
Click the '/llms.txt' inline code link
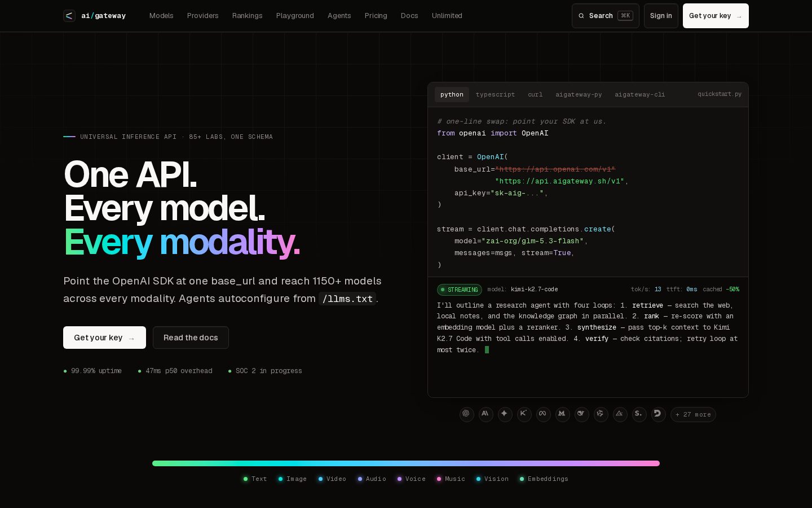pyautogui.click(x=347, y=299)
